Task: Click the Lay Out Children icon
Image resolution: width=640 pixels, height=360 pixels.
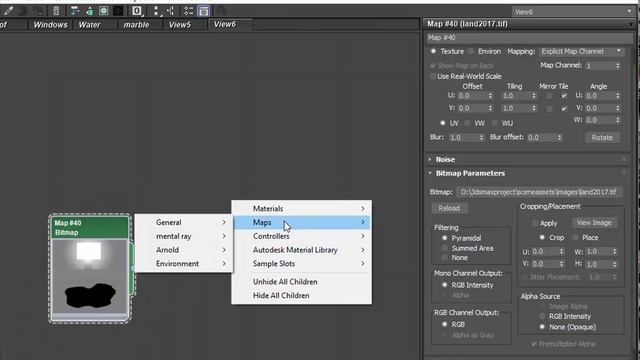Action: click(171, 11)
